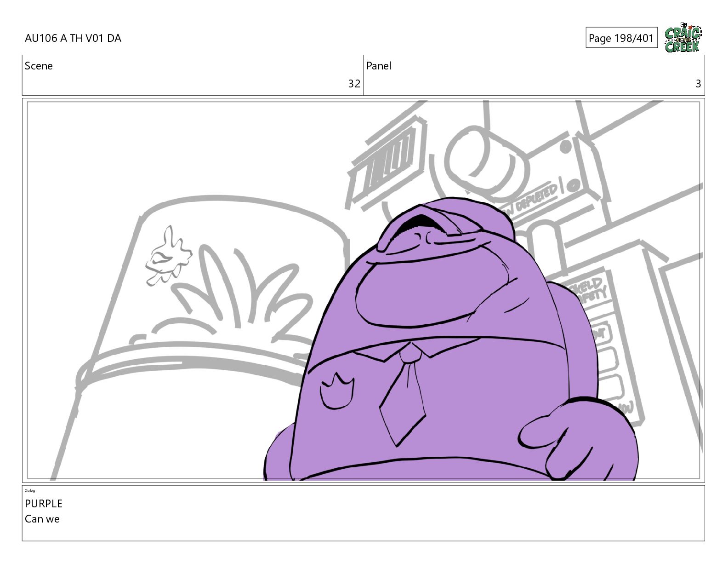
Task: Click the 'Page 198/401' page indicator box
Action: (x=621, y=38)
